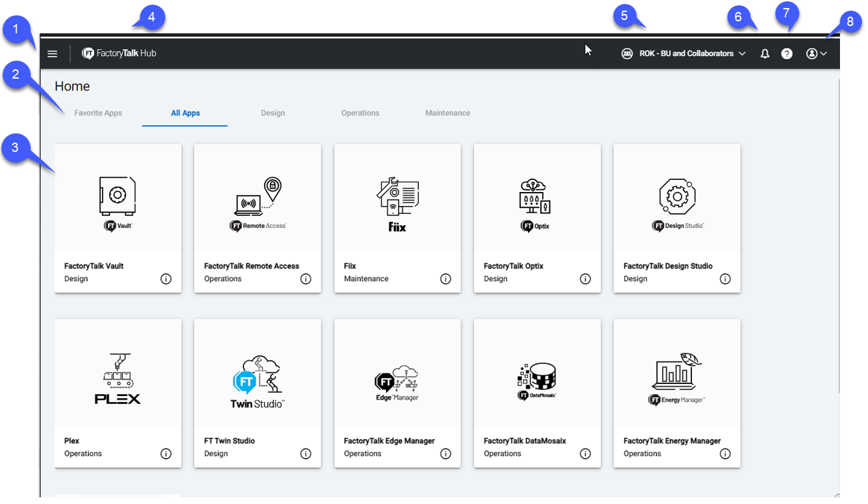This screenshot has width=868, height=504.
Task: Click the FactoryTalk Optix icon
Action: tap(535, 197)
